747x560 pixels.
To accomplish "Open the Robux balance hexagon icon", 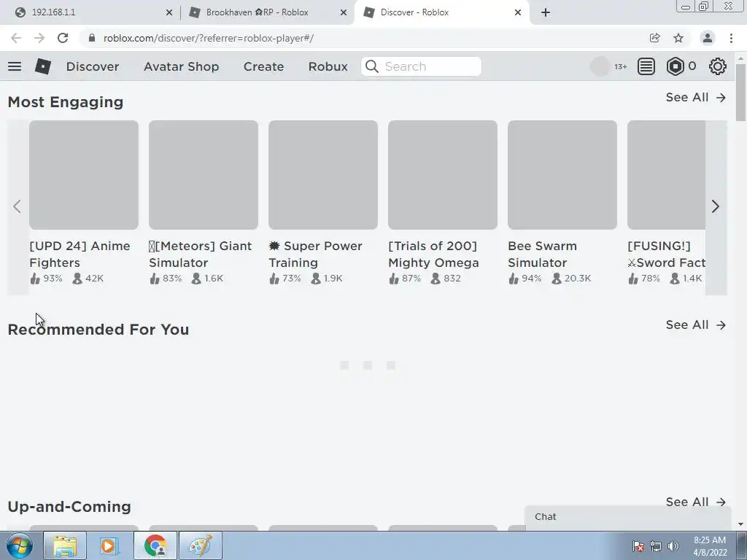I will coord(675,66).
